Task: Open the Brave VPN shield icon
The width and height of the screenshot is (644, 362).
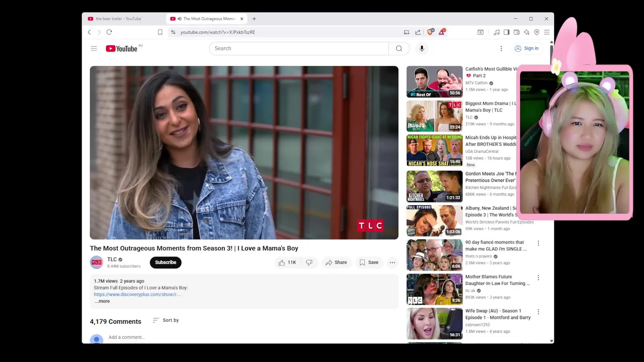Action: (x=537, y=32)
